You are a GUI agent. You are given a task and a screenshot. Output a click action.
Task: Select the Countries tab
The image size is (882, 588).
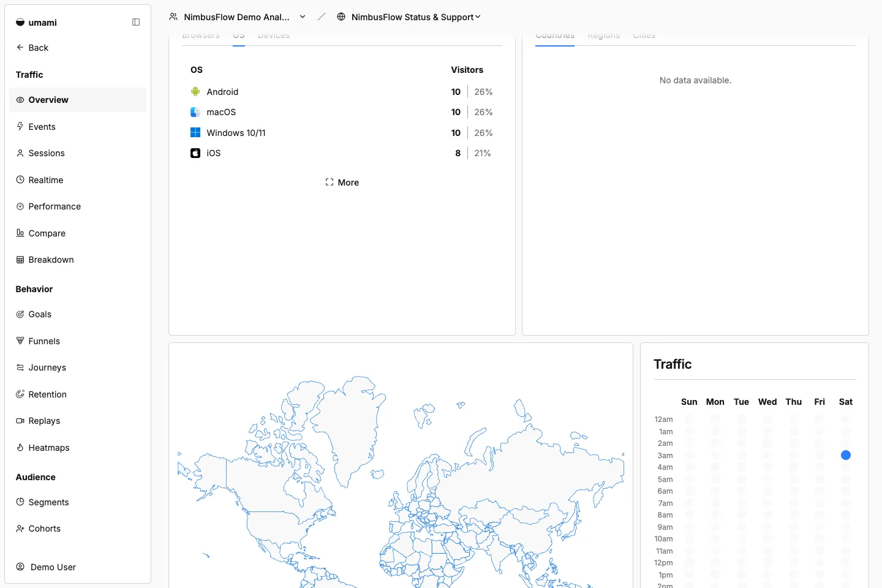pyautogui.click(x=555, y=36)
